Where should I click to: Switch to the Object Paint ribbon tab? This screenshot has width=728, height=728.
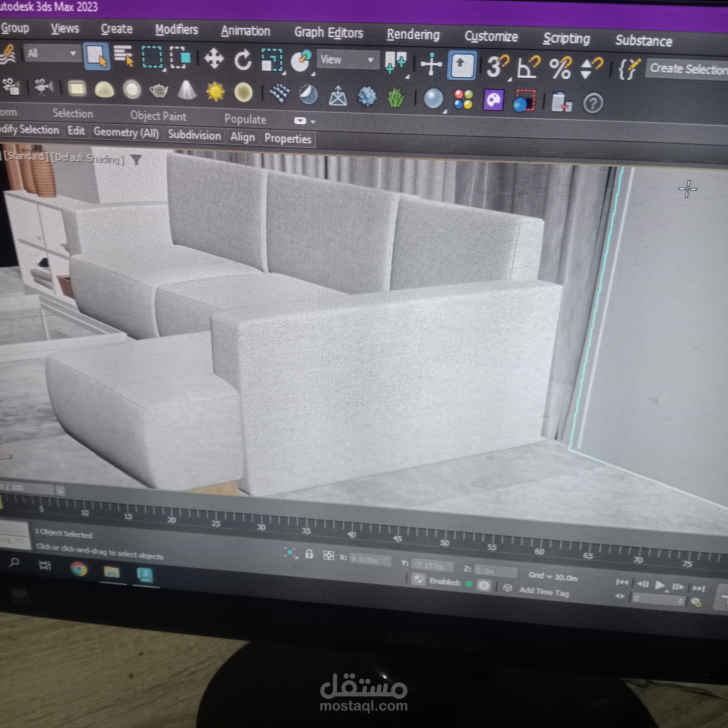pyautogui.click(x=158, y=116)
